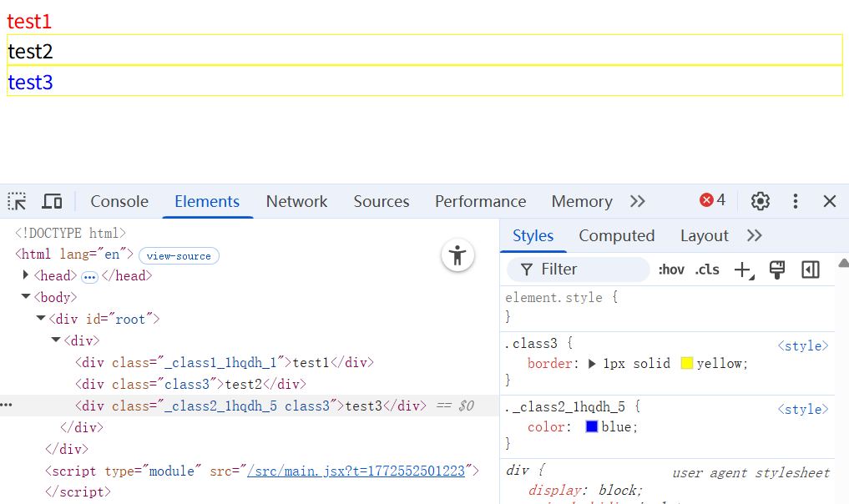Toggle the device toolbar icon
849x504 pixels.
pyautogui.click(x=52, y=201)
